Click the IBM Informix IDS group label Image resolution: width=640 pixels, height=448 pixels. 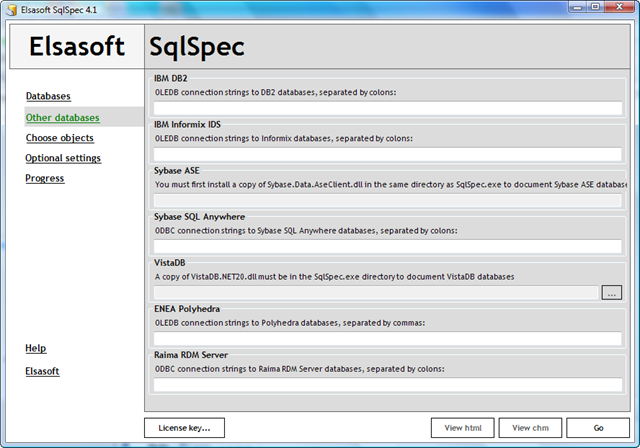coord(187,124)
